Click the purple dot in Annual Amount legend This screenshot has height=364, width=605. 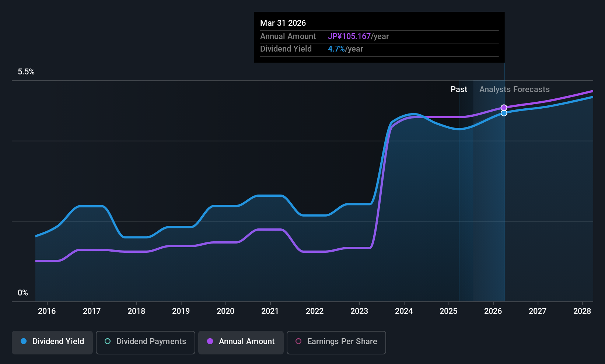(x=210, y=341)
